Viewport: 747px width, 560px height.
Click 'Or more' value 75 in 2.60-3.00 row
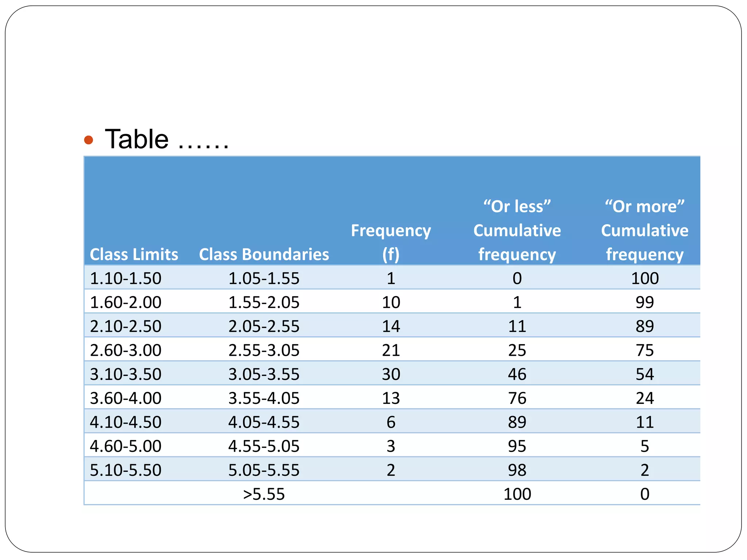tap(645, 350)
